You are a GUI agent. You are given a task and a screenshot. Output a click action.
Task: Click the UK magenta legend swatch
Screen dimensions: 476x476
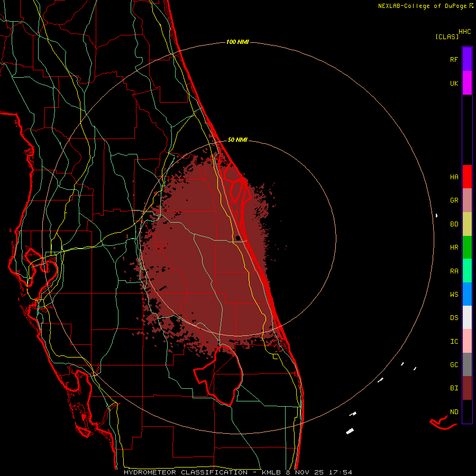[467, 83]
